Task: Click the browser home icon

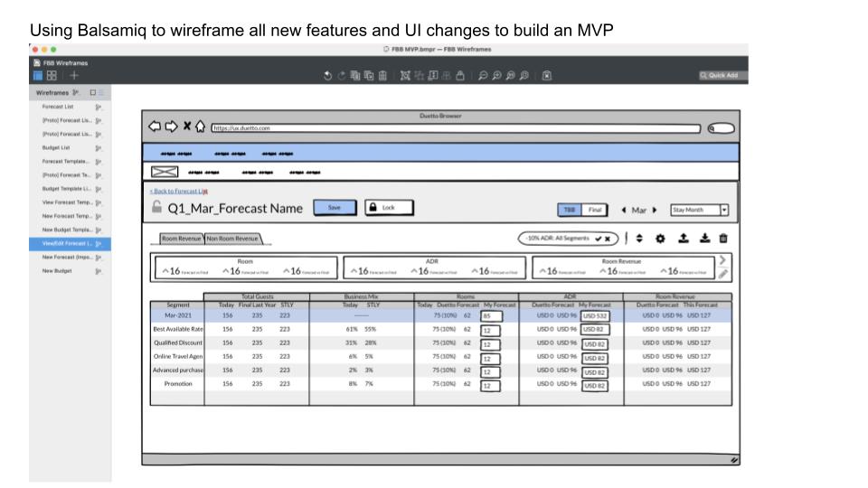Action: tap(201, 127)
